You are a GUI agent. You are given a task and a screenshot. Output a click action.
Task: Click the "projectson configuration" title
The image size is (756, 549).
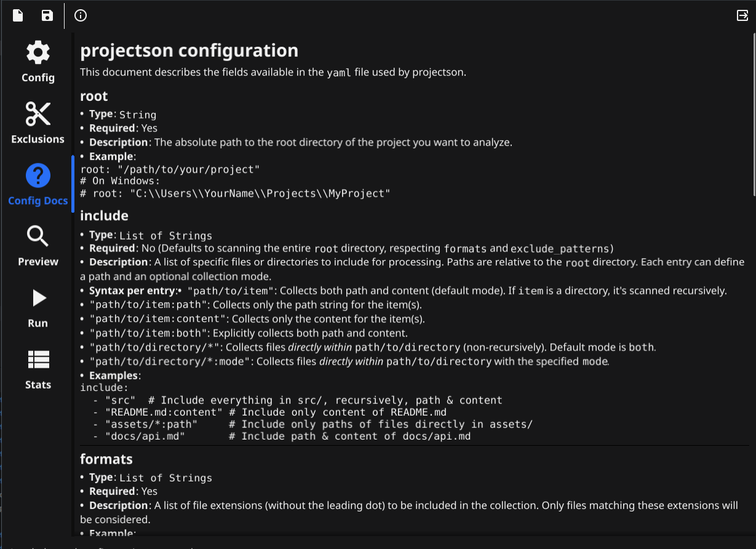click(x=189, y=50)
